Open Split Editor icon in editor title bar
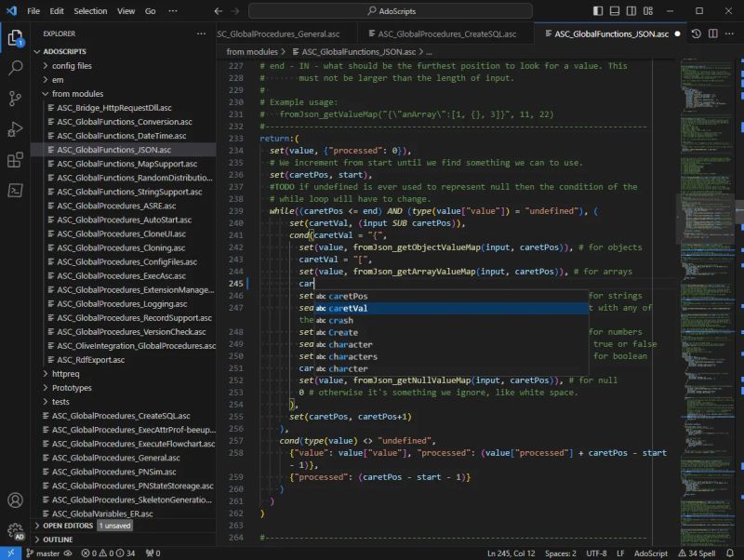The image size is (744, 560). click(x=713, y=33)
